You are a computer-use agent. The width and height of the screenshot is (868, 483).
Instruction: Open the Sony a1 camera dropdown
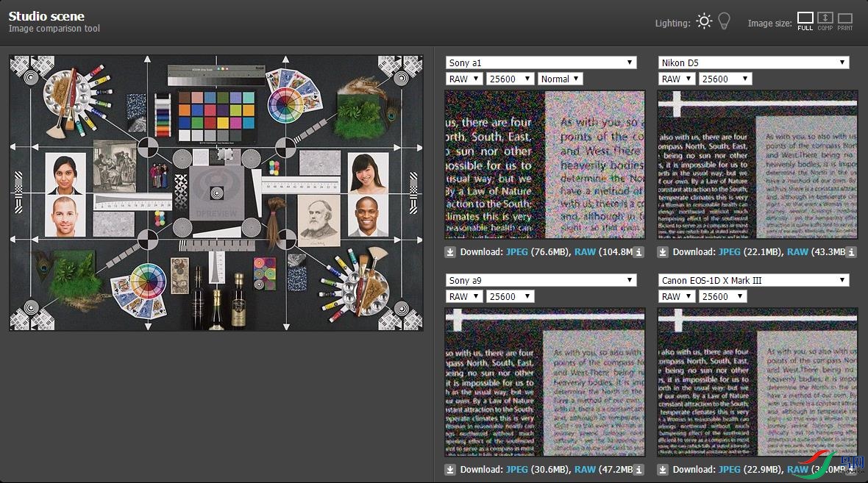point(541,62)
